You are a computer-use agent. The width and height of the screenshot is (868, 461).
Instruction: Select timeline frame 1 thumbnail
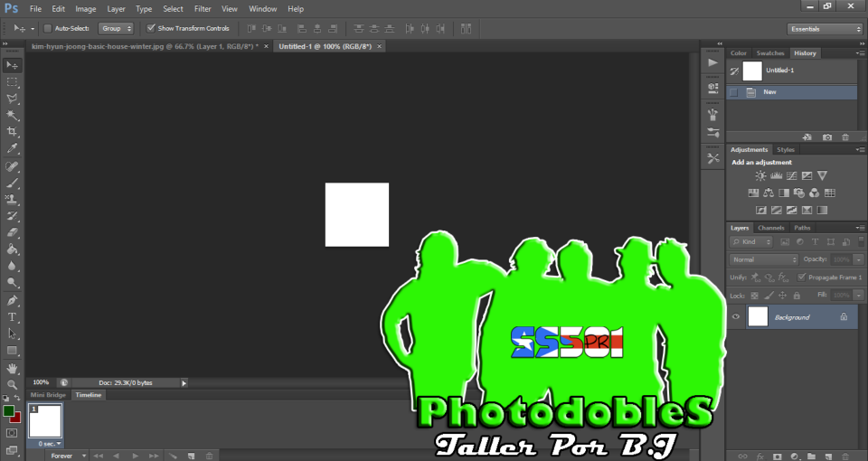tap(45, 421)
